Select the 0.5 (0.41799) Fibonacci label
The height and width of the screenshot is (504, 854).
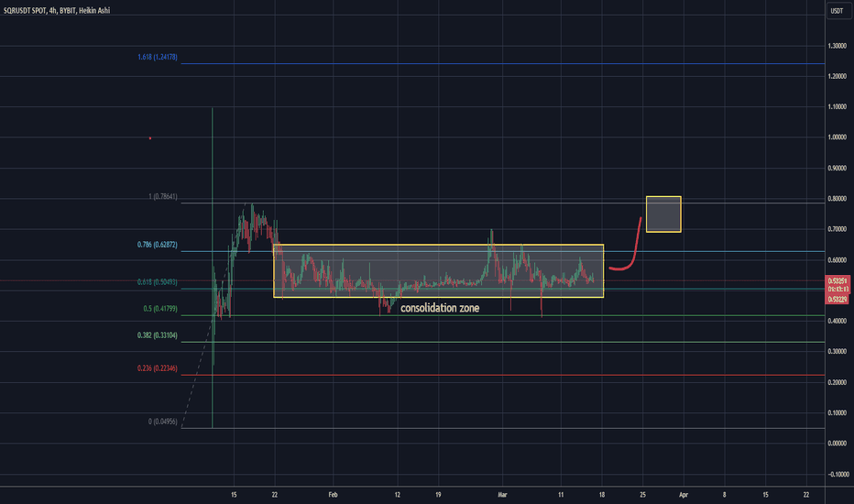(x=160, y=309)
